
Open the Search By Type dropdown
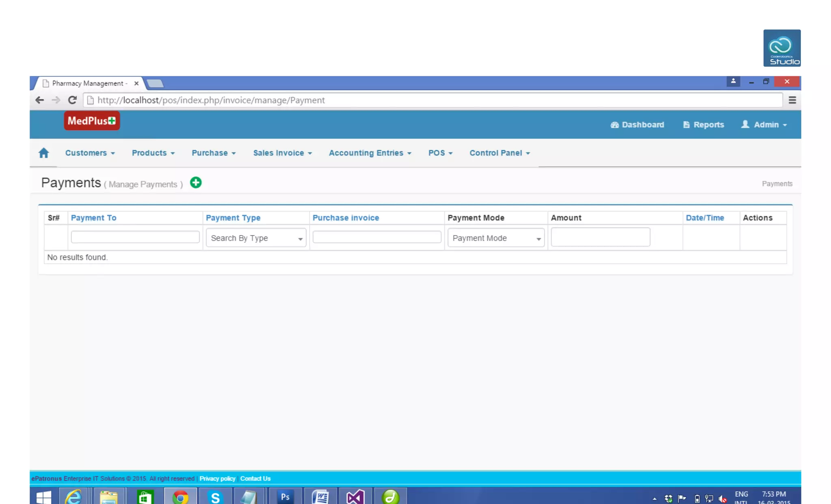tap(256, 238)
